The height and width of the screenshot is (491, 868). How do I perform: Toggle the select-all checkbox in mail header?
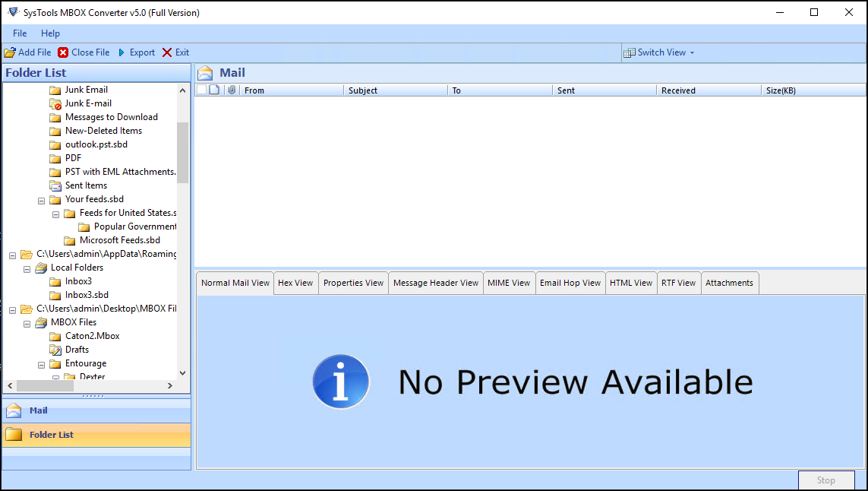click(x=202, y=90)
